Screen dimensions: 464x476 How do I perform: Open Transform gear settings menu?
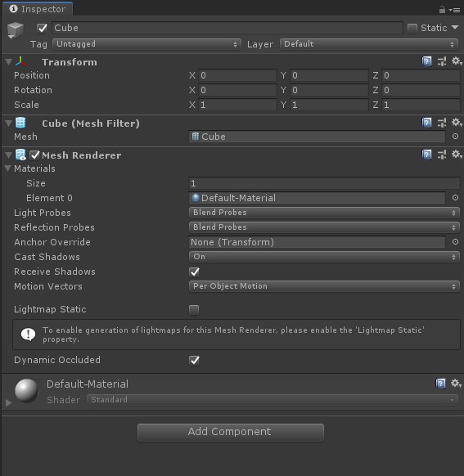[457, 61]
